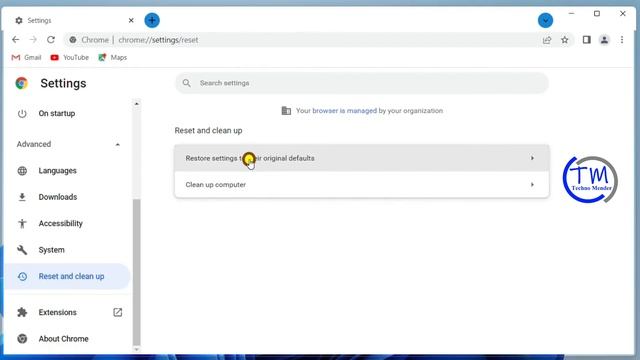
Task: Open a new tab with plus button
Action: tap(152, 20)
